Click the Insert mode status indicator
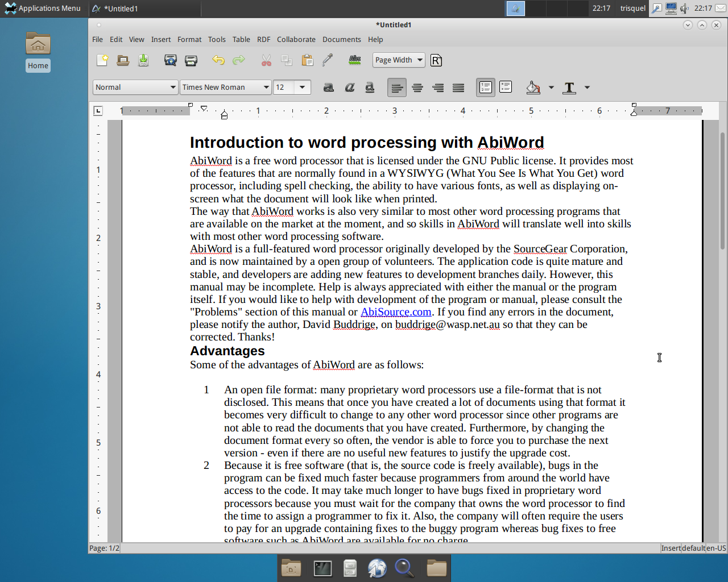 click(x=671, y=548)
